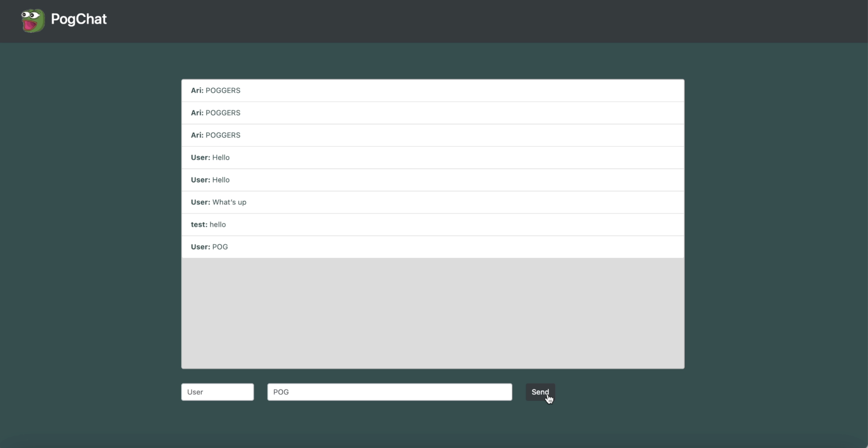
Task: Click empty gray area below chat messages
Action: point(432,313)
